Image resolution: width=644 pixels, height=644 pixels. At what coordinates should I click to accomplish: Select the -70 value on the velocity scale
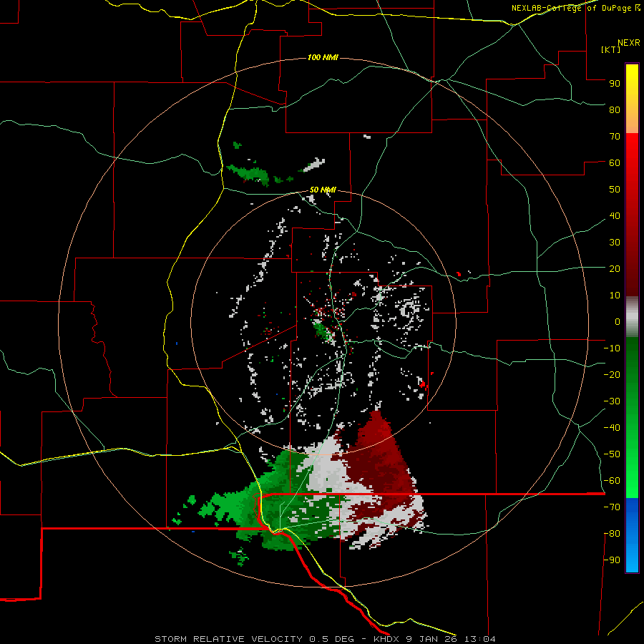click(x=612, y=507)
